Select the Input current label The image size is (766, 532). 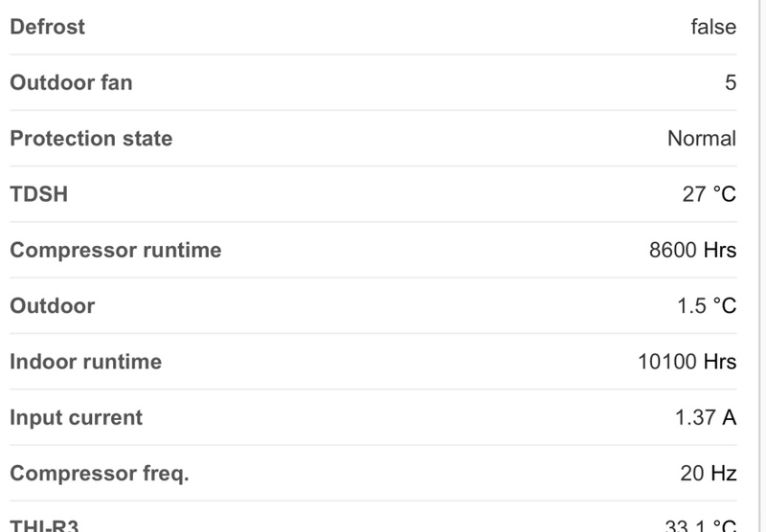click(76, 417)
